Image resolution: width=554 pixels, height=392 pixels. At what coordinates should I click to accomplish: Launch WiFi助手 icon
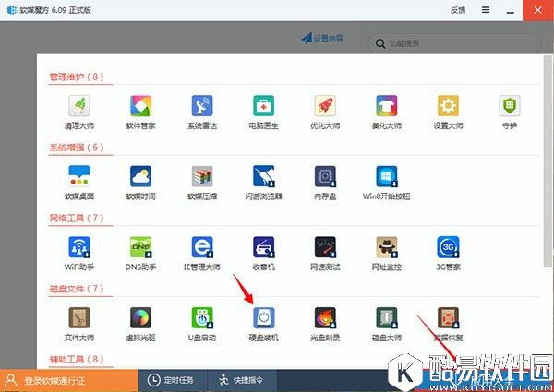pyautogui.click(x=79, y=247)
